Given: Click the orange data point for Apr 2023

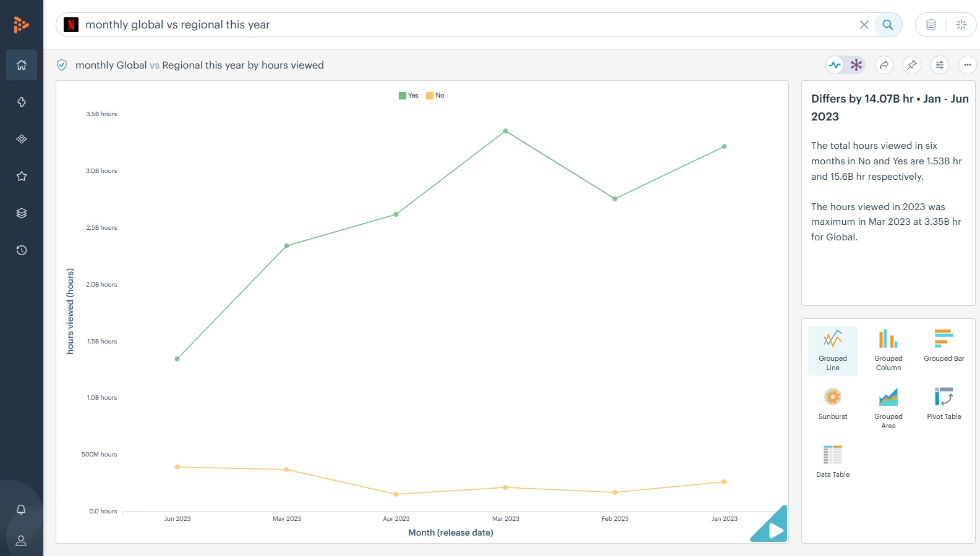Looking at the screenshot, I should tap(396, 494).
